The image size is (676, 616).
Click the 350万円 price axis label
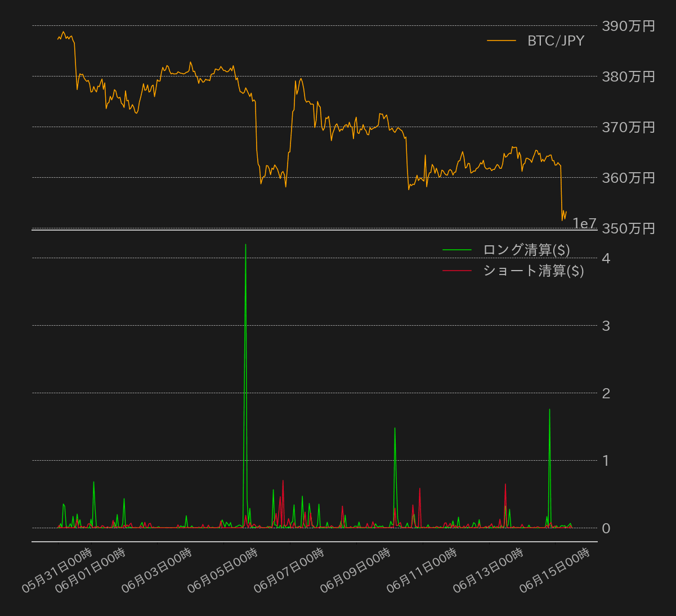click(628, 228)
